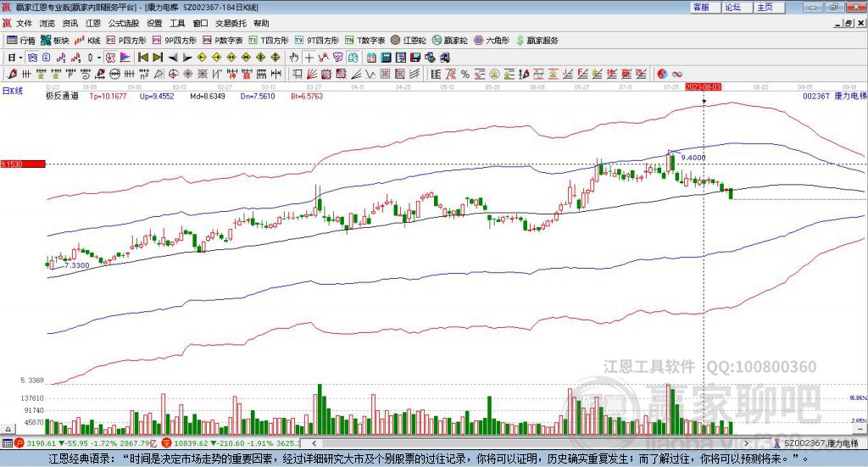The width and height of the screenshot is (868, 467).
Task: Open the calendar icon numbered 21
Action: tap(371, 58)
